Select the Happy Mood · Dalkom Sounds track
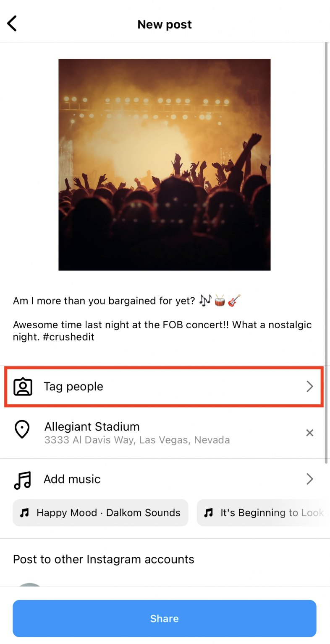 point(100,513)
